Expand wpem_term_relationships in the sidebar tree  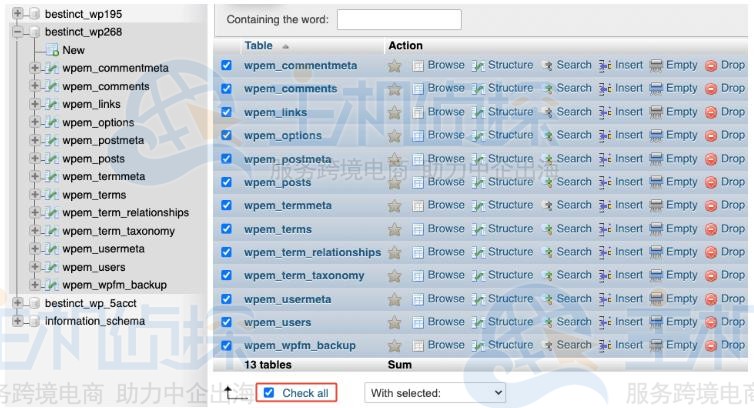click(35, 213)
